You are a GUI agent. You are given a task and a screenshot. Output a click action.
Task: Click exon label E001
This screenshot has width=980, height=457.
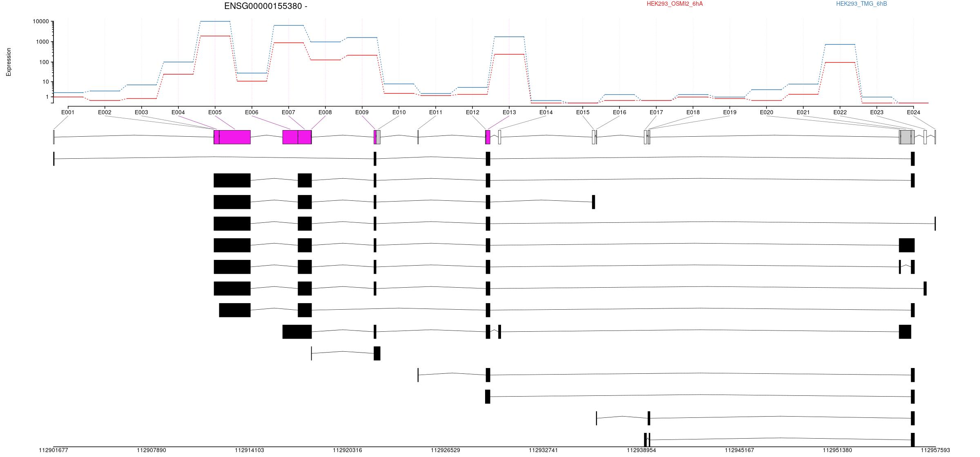(x=68, y=112)
